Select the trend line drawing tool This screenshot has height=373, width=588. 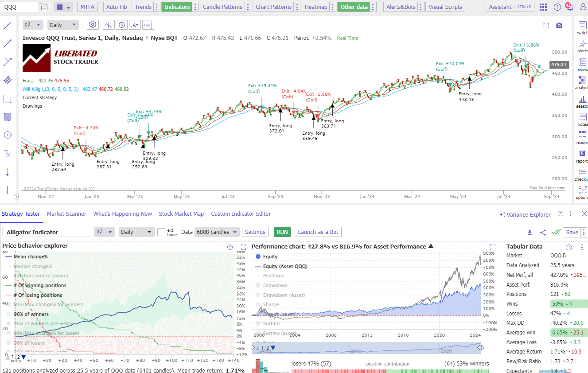click(7, 43)
